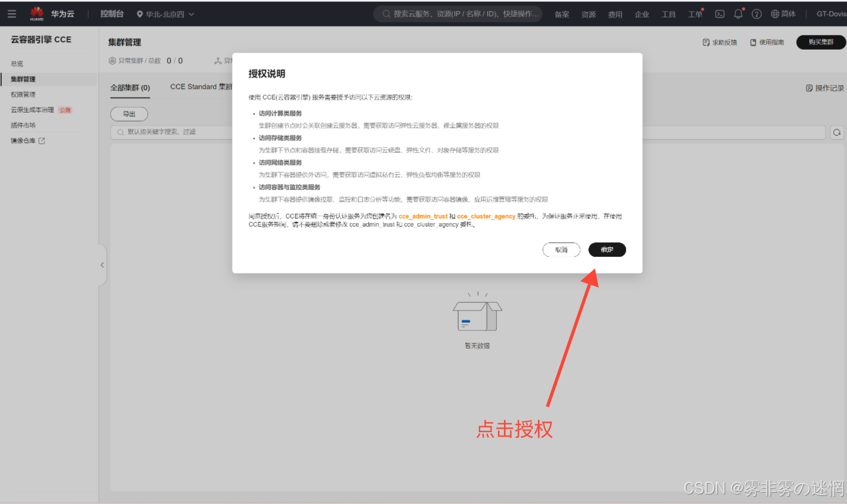Image resolution: width=847 pixels, height=504 pixels.
Task: Click the globe language icon
Action: tap(775, 14)
